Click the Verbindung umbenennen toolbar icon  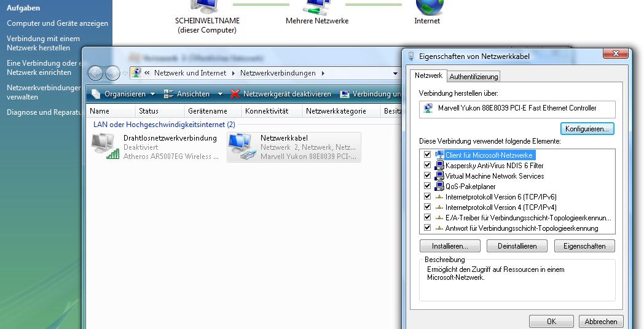pyautogui.click(x=345, y=94)
